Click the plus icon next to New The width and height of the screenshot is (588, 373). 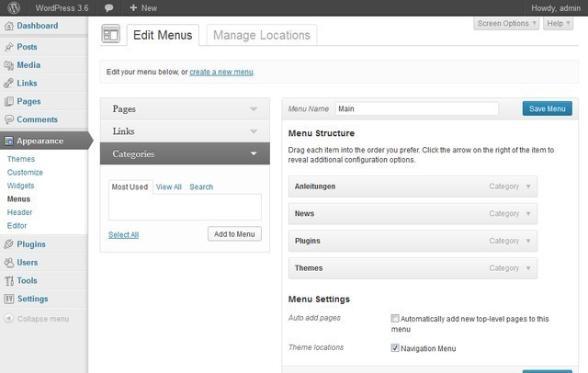[133, 8]
